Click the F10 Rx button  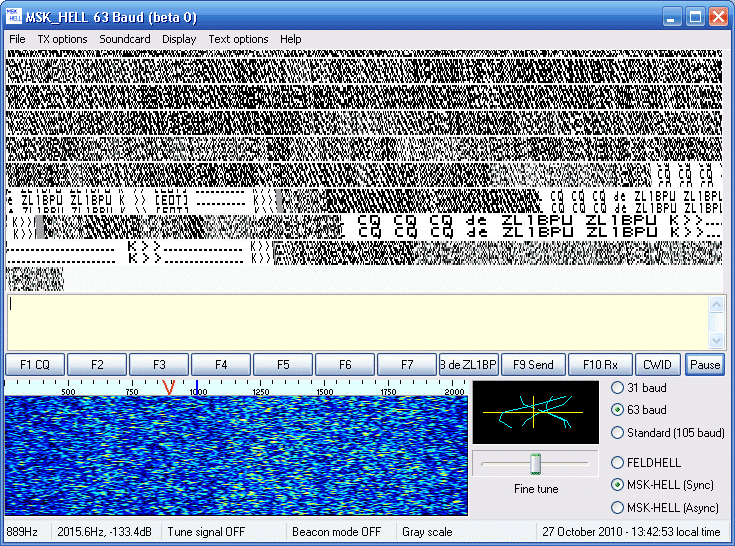pyautogui.click(x=600, y=365)
